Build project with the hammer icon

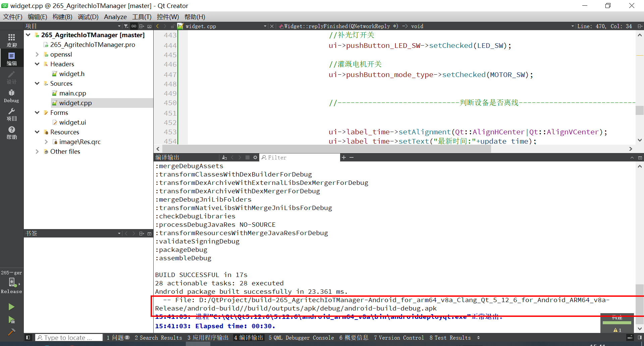[x=11, y=332]
